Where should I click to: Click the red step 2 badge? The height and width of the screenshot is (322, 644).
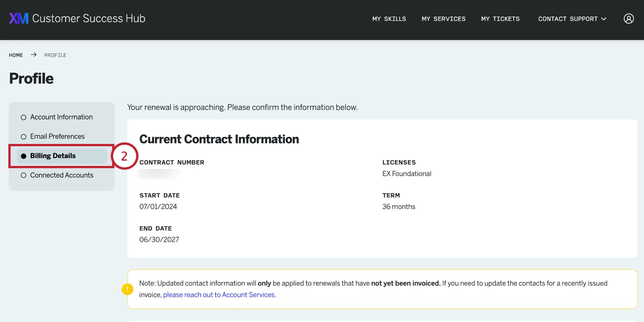[x=124, y=156]
